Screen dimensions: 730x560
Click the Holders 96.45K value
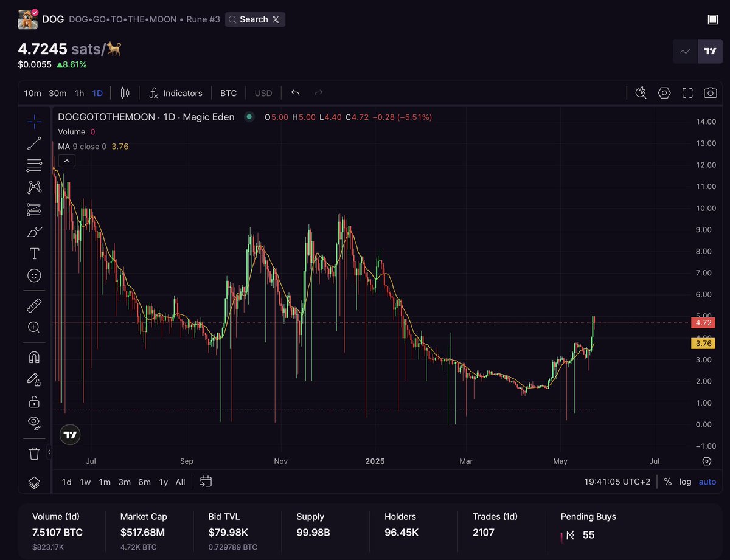[401, 533]
